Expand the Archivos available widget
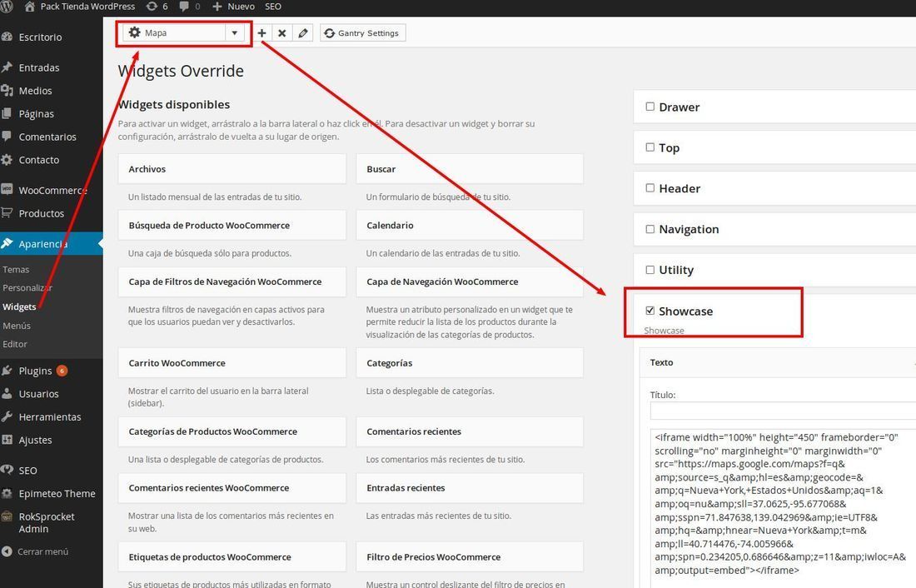Viewport: 916px width, 588px height. (232, 169)
